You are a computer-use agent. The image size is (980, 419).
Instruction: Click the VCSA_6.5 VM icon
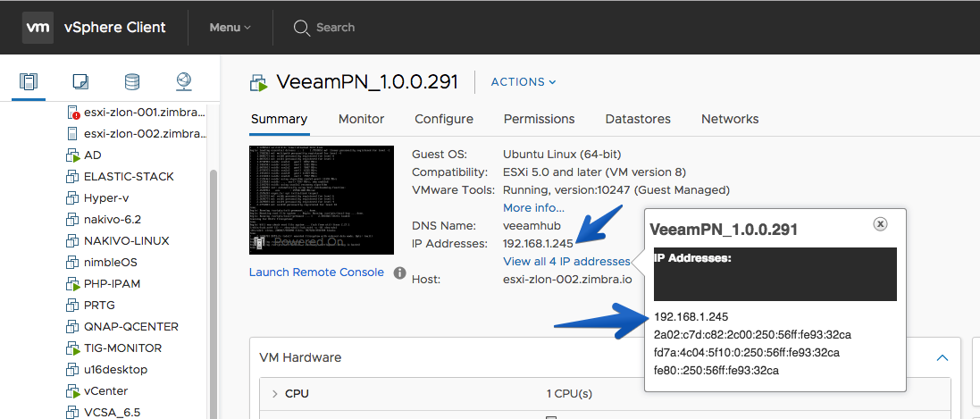tap(71, 412)
